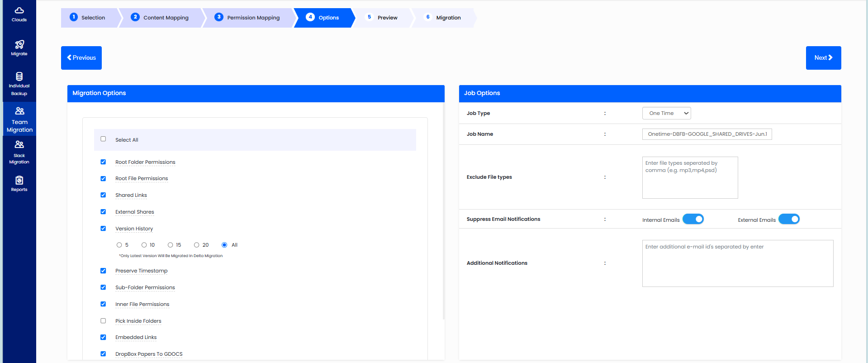Toggle Sub-Folder Permissions checkbox

[x=103, y=287]
